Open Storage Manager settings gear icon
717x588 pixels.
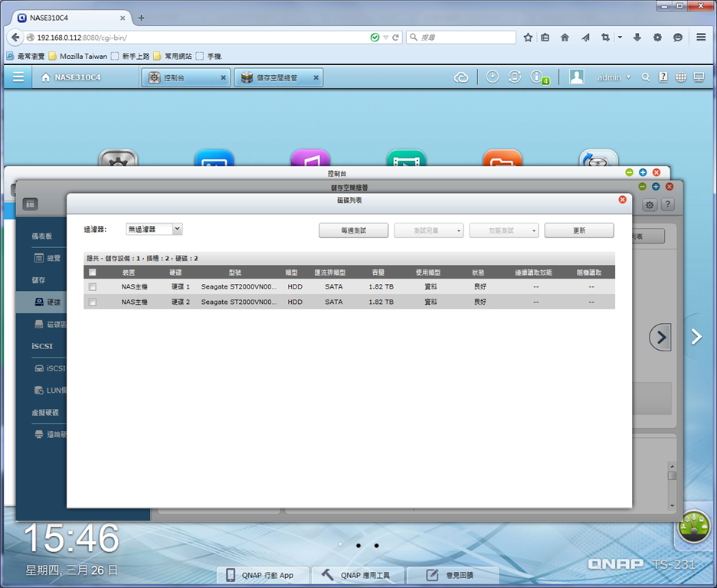tap(650, 204)
